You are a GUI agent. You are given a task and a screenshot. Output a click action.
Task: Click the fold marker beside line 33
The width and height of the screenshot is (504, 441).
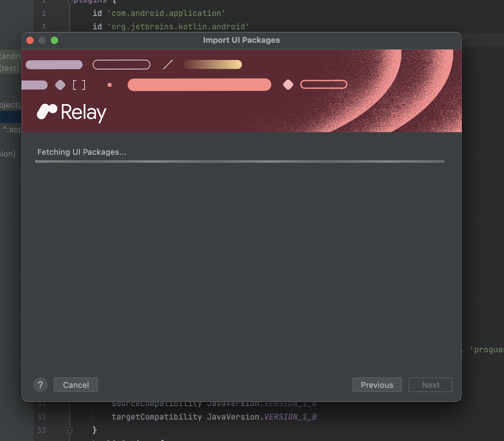(70, 430)
